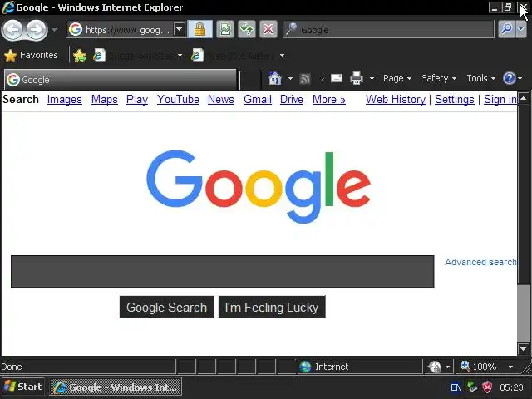
Task: Select the Google browser tab
Action: click(x=120, y=80)
